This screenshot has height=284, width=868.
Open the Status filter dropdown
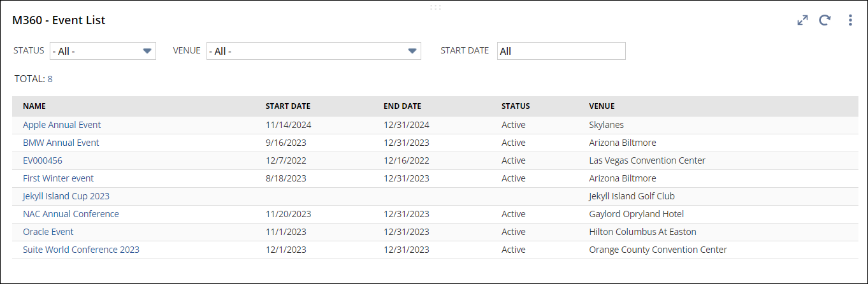[103, 51]
